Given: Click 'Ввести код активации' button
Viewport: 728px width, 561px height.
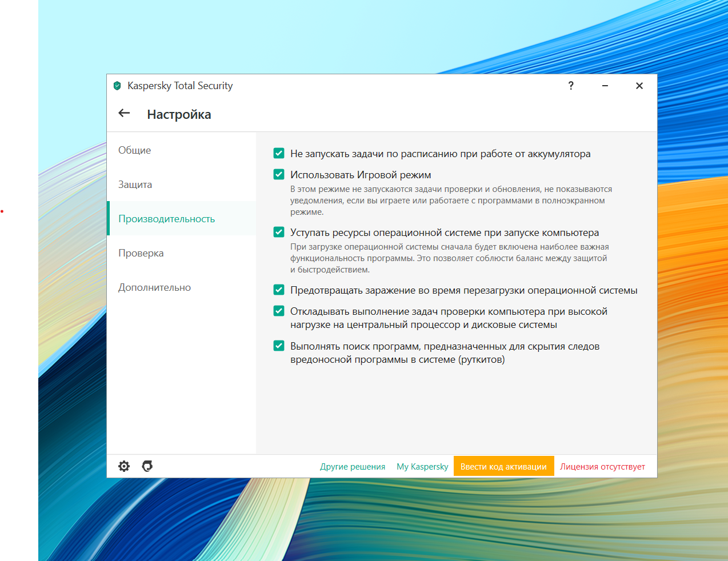Looking at the screenshot, I should click(503, 467).
